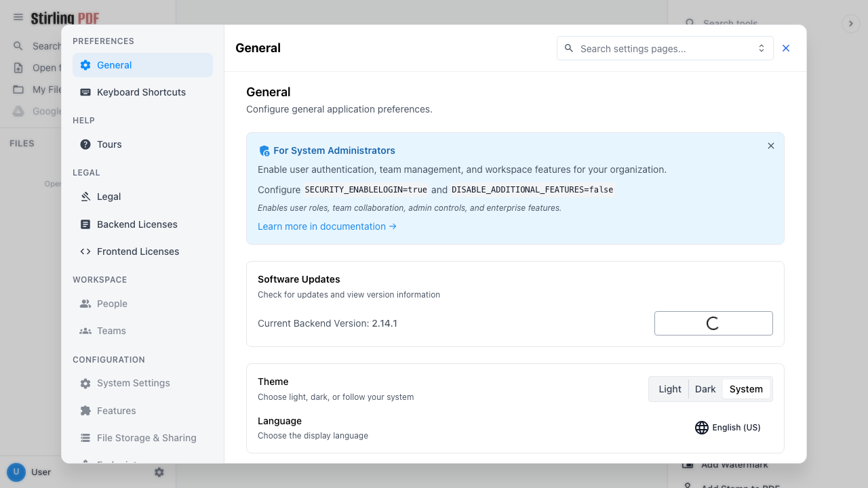Go to the Tours help page
Screen dimensions: 868x488
tap(143, 144)
